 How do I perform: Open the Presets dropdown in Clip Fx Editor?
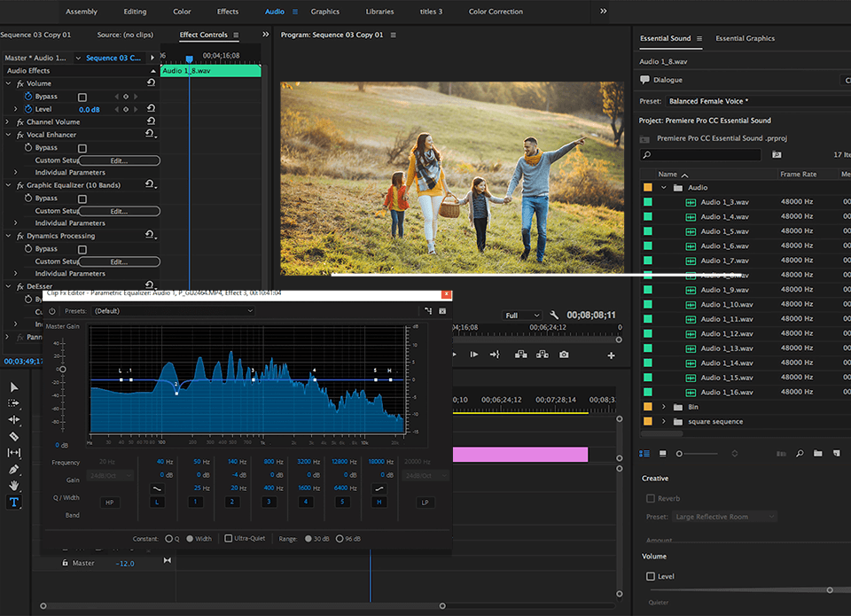point(173,311)
